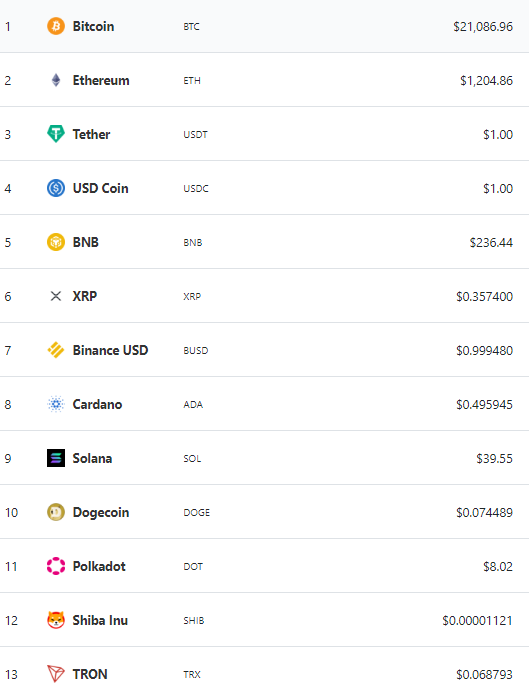Click the Shiba Inu dog logo icon
The height and width of the screenshot is (688, 529).
pos(56,620)
